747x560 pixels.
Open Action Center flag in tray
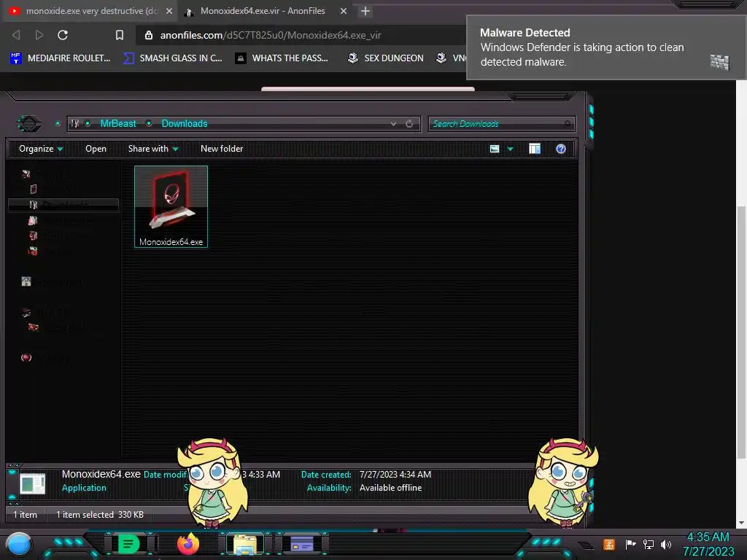630,544
